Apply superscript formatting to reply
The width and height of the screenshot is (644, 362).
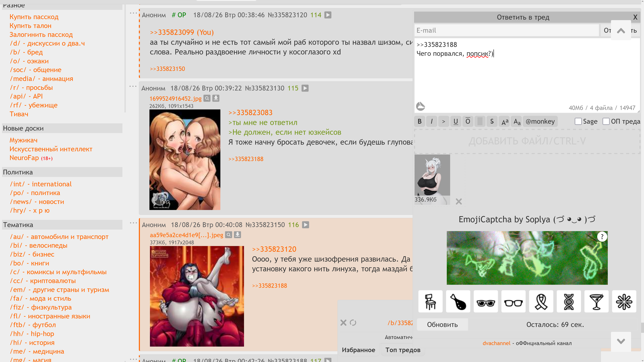[505, 121]
